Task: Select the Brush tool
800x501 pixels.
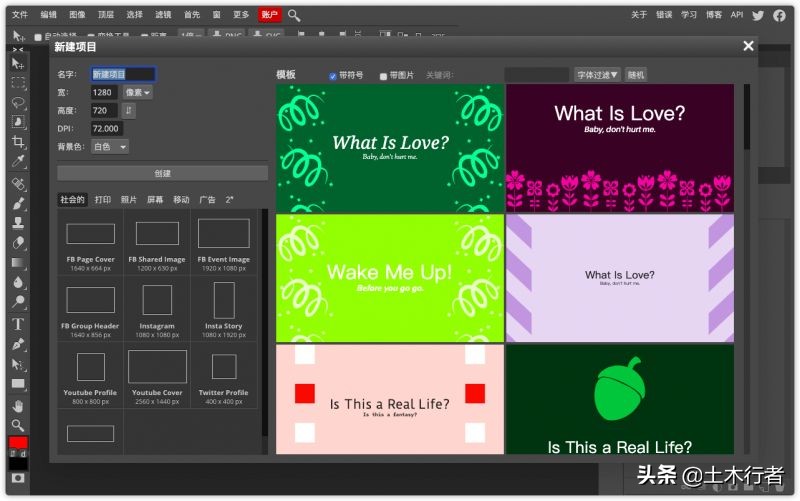Action: [x=18, y=204]
